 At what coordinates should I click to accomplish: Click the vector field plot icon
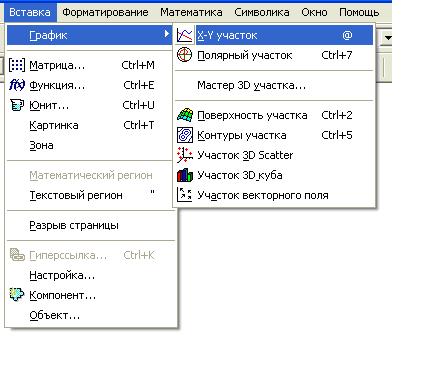pos(185,195)
